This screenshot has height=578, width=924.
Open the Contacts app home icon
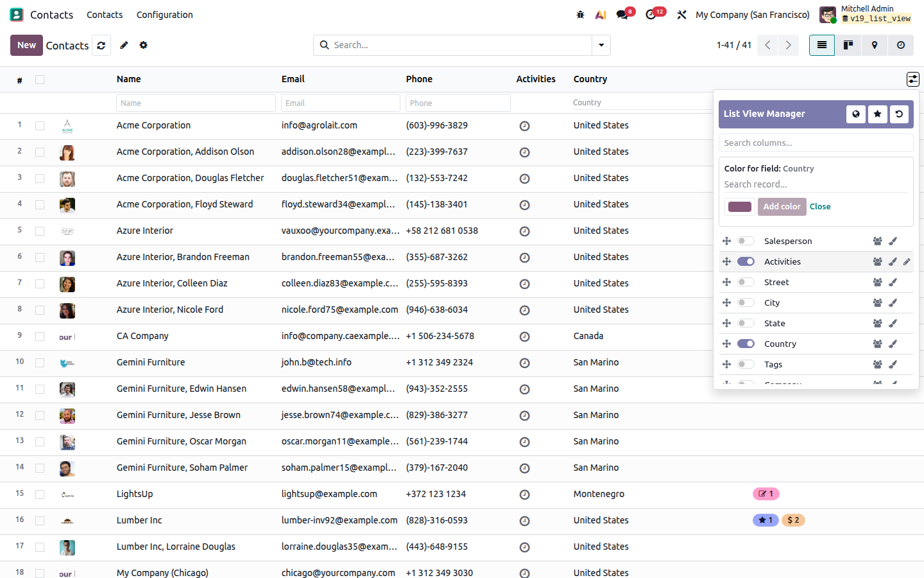coord(17,14)
